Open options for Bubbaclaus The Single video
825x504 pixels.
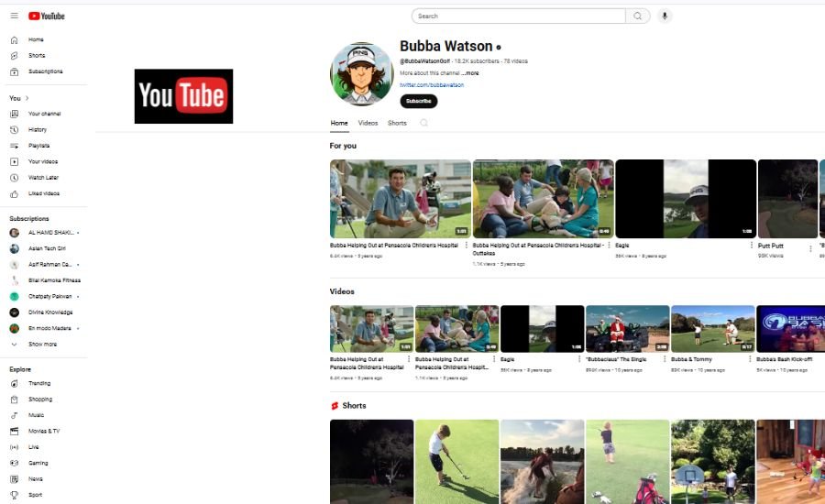[x=665, y=359]
